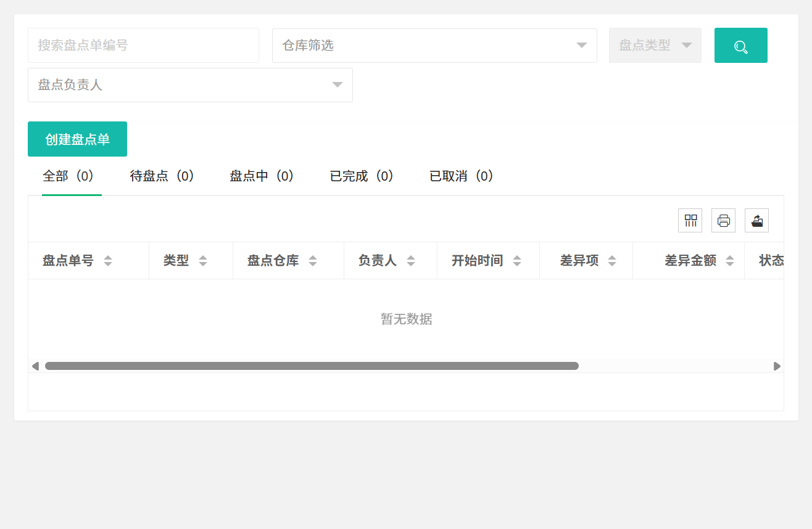The image size is (812, 529).
Task: Open the 仓库筛选 dropdown
Action: (x=434, y=46)
